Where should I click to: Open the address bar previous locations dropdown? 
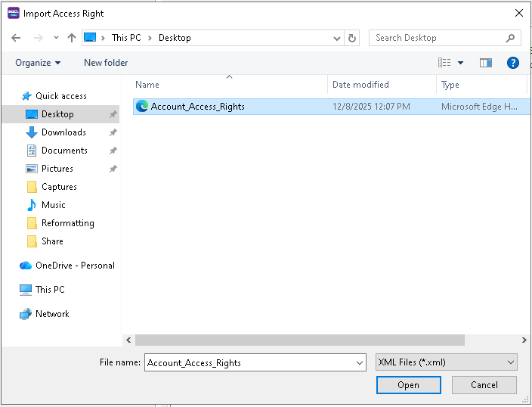(x=337, y=38)
